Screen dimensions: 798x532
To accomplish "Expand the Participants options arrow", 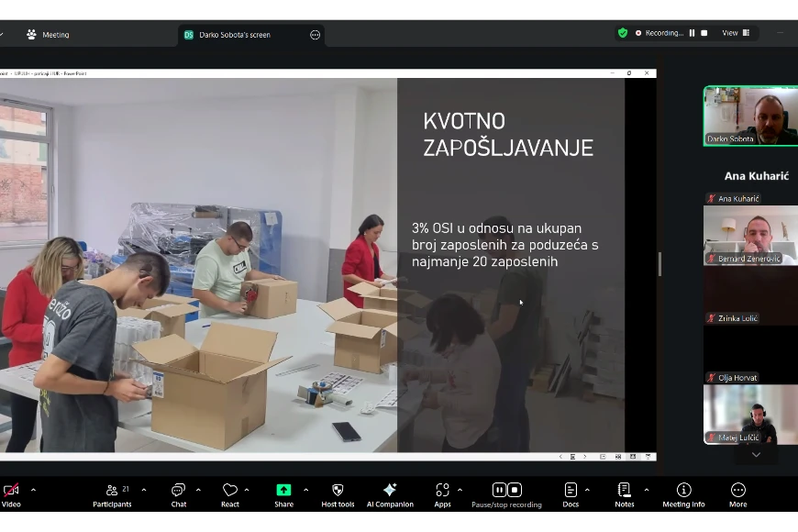I will click(x=143, y=490).
